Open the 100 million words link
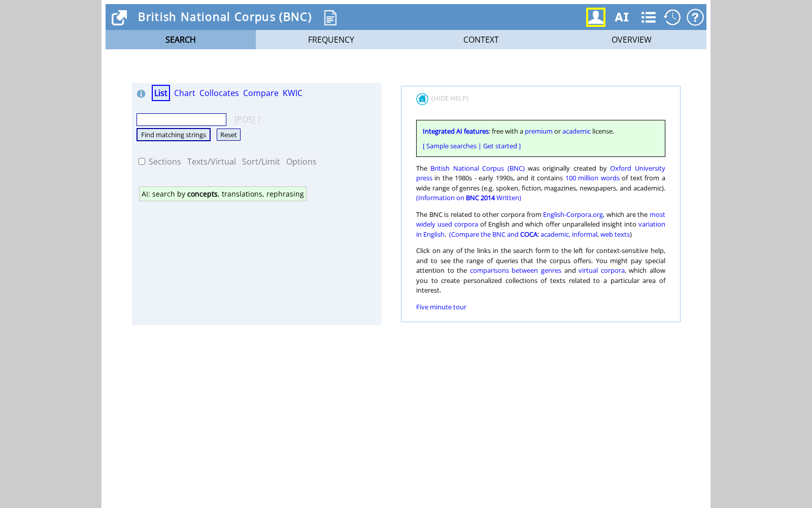This screenshot has height=508, width=812. click(592, 178)
